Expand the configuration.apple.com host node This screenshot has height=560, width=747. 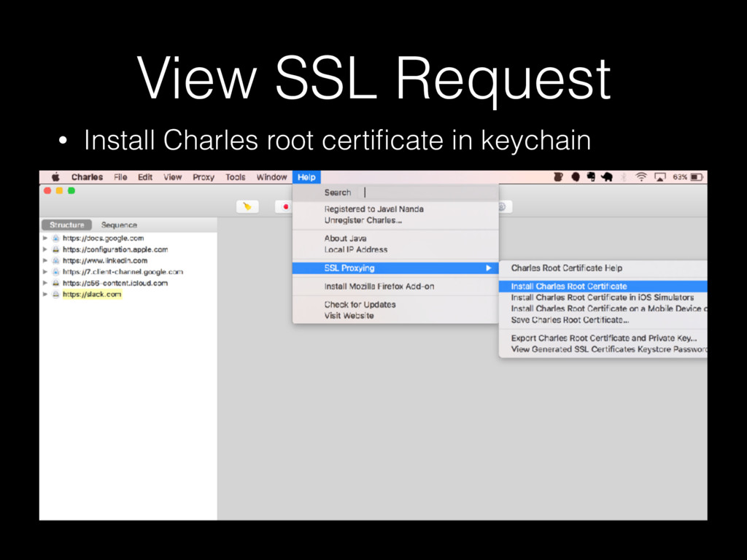[x=45, y=249]
